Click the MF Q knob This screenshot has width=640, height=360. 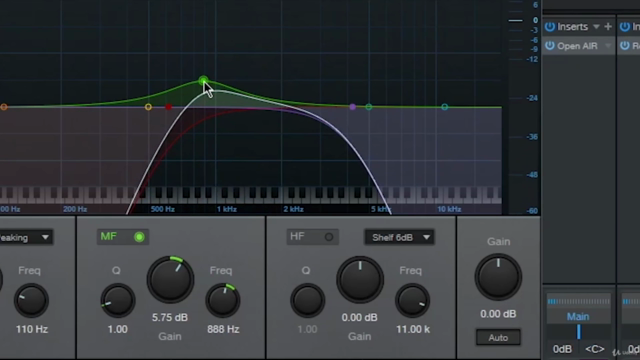pos(118,301)
